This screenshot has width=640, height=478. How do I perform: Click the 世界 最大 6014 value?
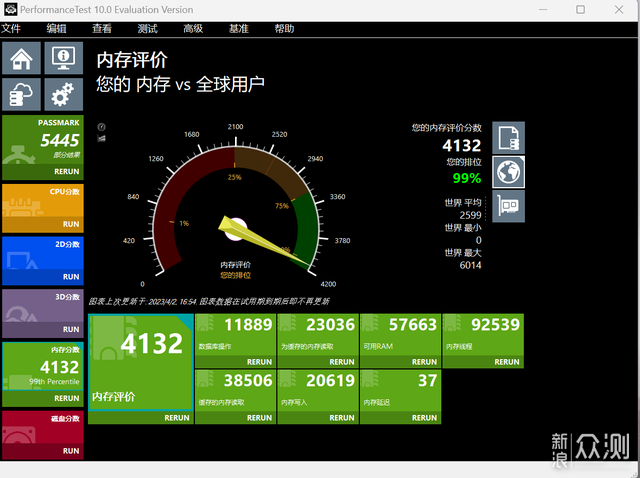click(470, 265)
